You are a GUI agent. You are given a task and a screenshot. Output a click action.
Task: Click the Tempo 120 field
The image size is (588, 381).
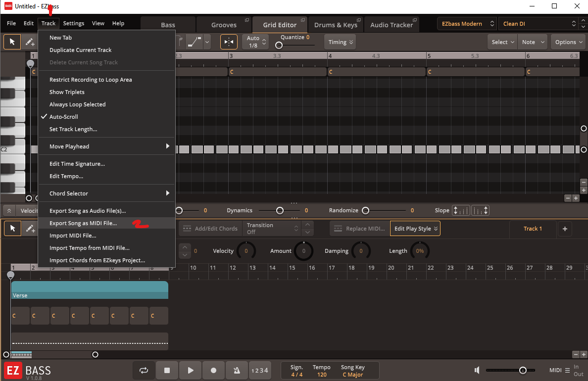tap(322, 371)
